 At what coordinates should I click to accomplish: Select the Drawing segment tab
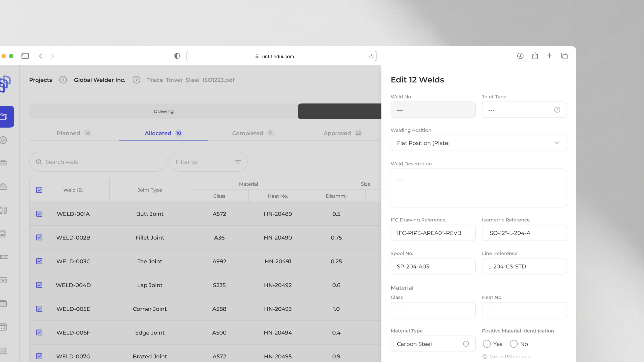(163, 111)
